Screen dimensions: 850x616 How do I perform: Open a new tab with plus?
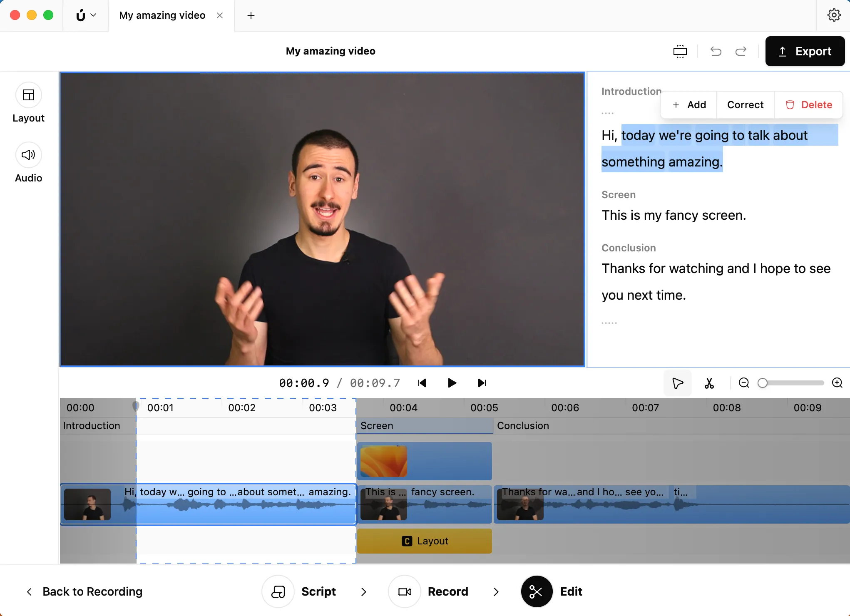[251, 15]
